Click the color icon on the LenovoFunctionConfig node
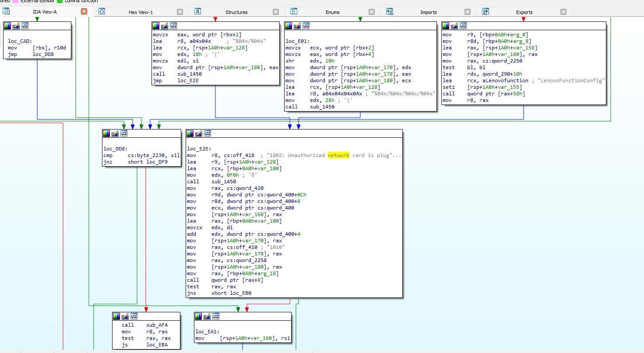Image resolution: width=644 pixels, height=353 pixels. tap(445, 26)
